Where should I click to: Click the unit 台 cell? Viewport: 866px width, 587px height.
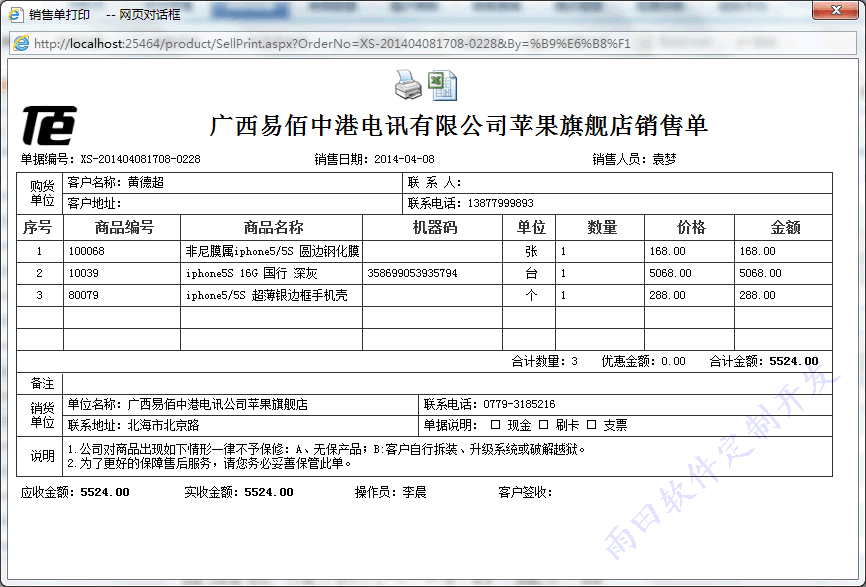click(531, 273)
